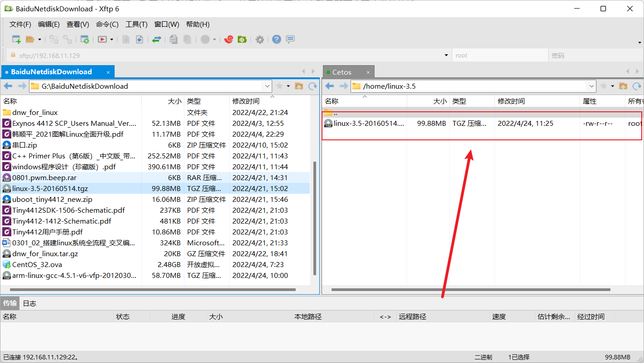Click the green Xftp icon in toolbar
Image resolution: width=644 pixels, height=363 pixels.
(242, 39)
